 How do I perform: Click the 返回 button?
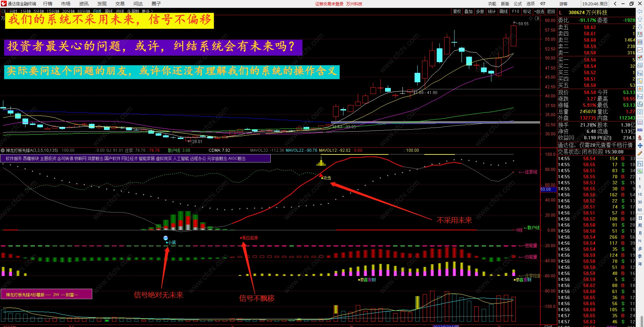pyautogui.click(x=551, y=11)
